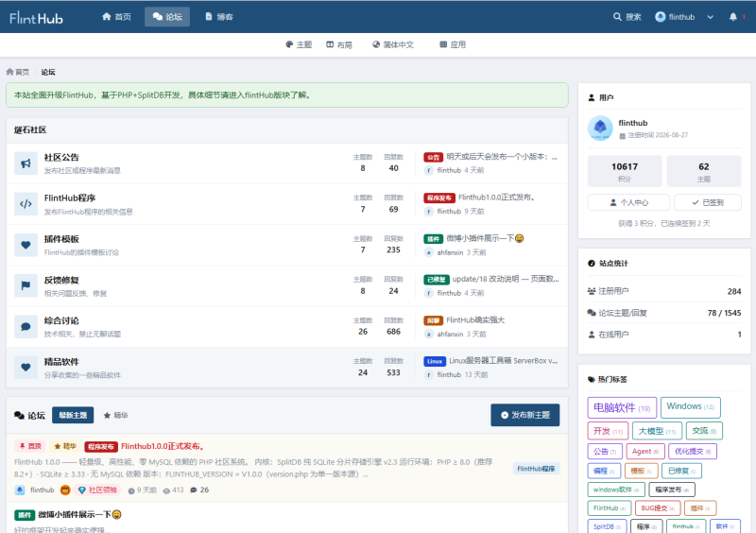
Task: Click the heart icon for 插件模板
Action: 26,245
